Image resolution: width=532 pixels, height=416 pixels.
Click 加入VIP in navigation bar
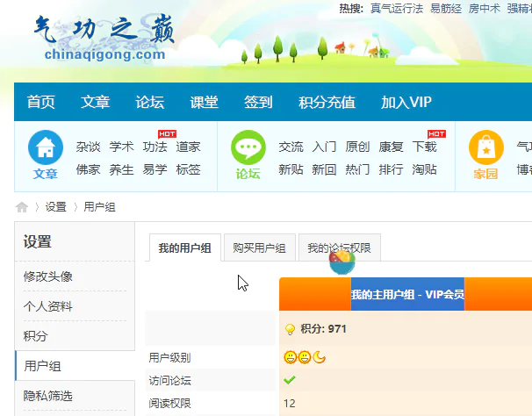click(406, 102)
